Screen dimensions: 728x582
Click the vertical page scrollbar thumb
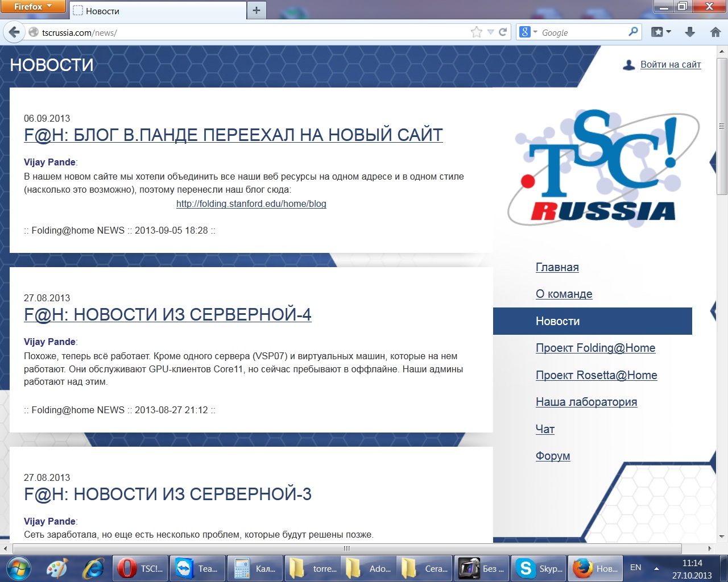tap(722, 126)
